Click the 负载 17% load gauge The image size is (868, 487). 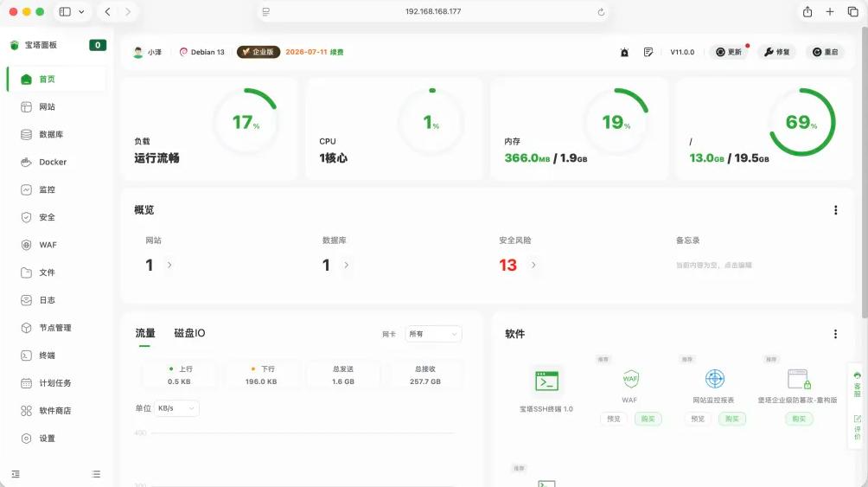(246, 122)
